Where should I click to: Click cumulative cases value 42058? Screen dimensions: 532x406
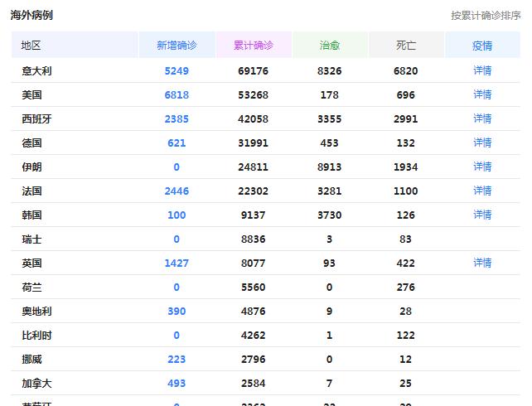(x=253, y=119)
